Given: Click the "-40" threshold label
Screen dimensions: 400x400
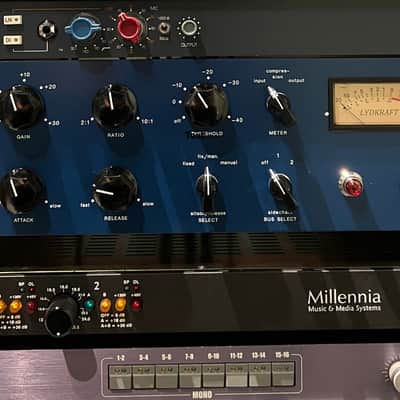Looking at the screenshot, I should pyautogui.click(x=237, y=120).
